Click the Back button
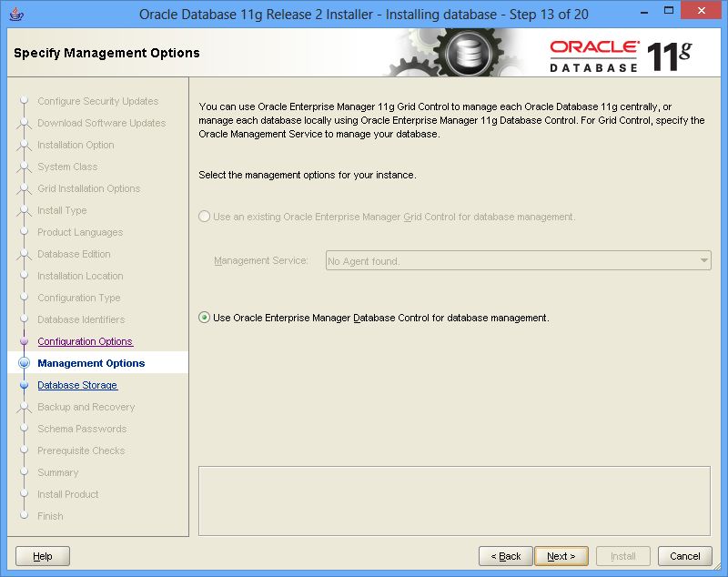This screenshot has width=728, height=577. (506, 556)
